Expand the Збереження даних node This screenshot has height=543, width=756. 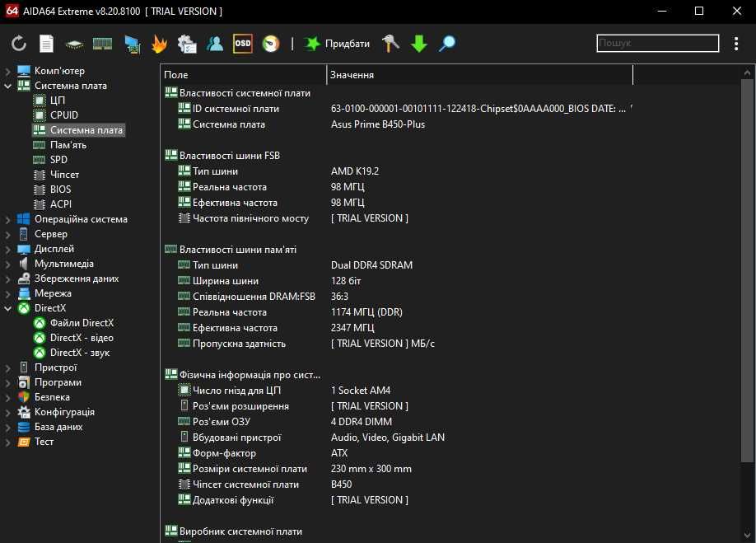(x=7, y=279)
